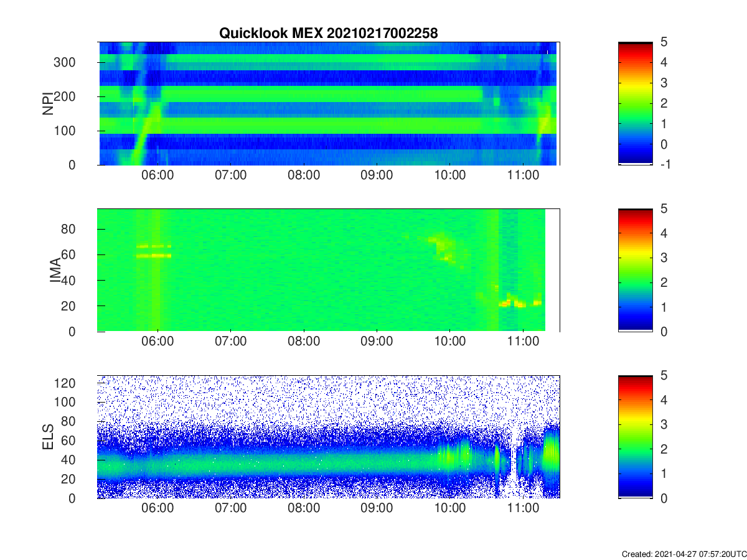Image resolution: width=747 pixels, height=560 pixels.
Task: Click the ELS spectrogram plot area
Action: click(329, 437)
